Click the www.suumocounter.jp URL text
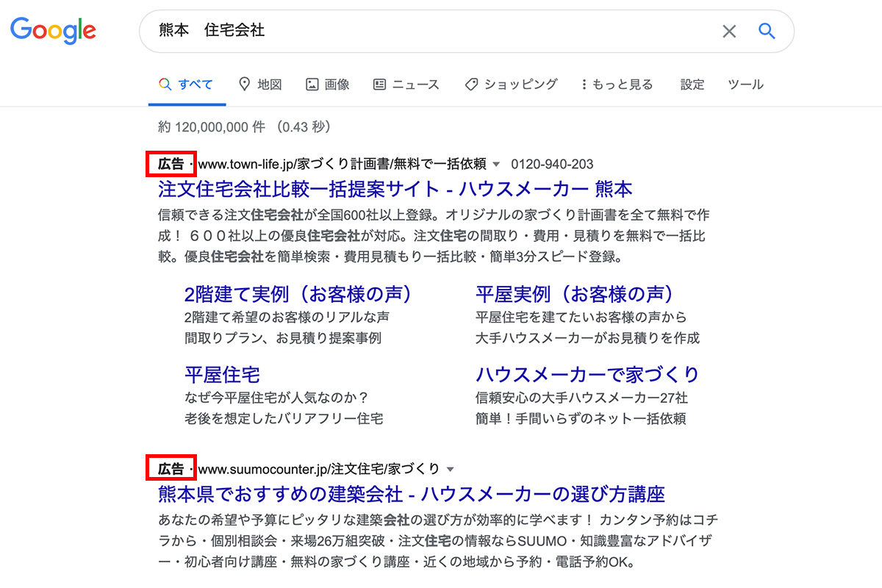The image size is (882, 588). (319, 469)
